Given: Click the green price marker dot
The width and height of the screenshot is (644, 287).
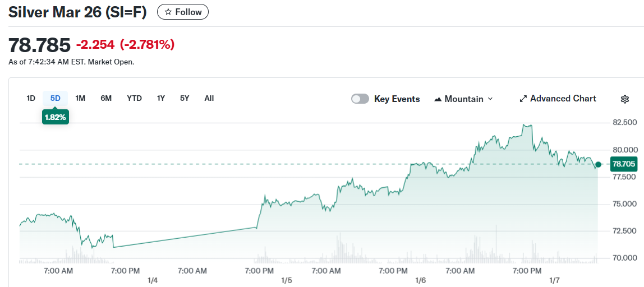Looking at the screenshot, I should point(599,164).
